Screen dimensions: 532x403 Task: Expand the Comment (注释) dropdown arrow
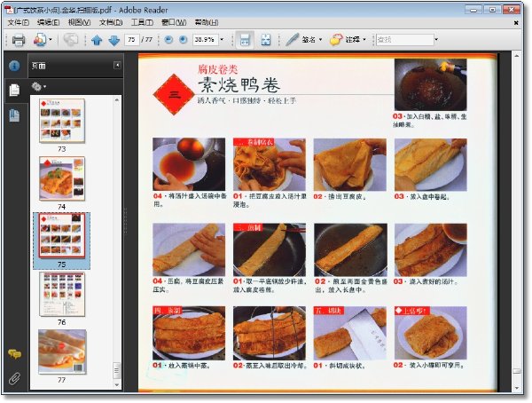pos(364,39)
